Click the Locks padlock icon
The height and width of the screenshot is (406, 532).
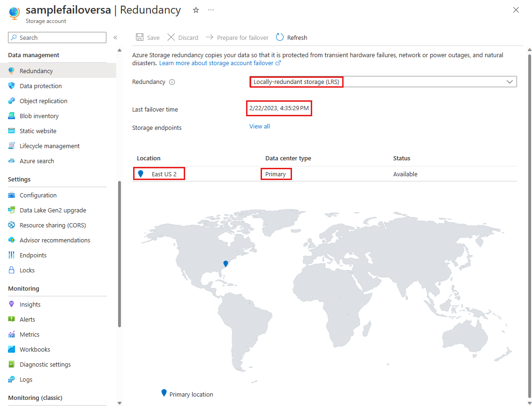(x=12, y=271)
